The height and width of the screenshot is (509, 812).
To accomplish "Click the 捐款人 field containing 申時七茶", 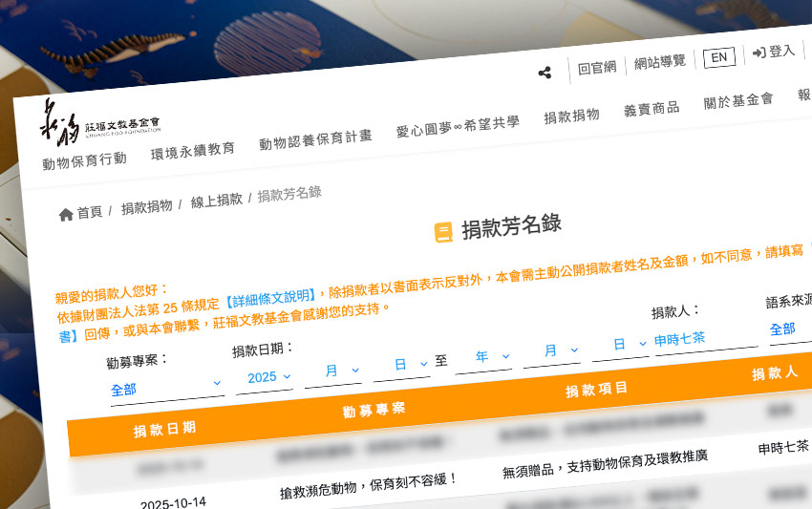I will 702,338.
